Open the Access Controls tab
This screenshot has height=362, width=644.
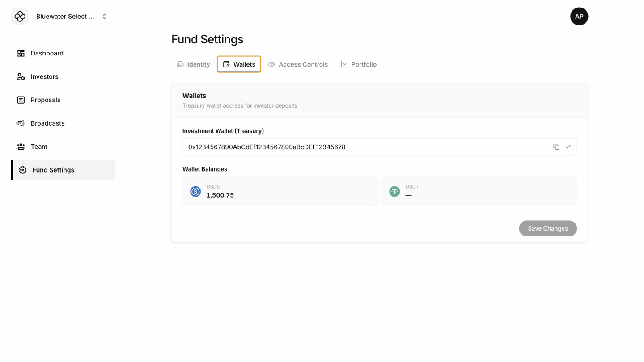(298, 64)
